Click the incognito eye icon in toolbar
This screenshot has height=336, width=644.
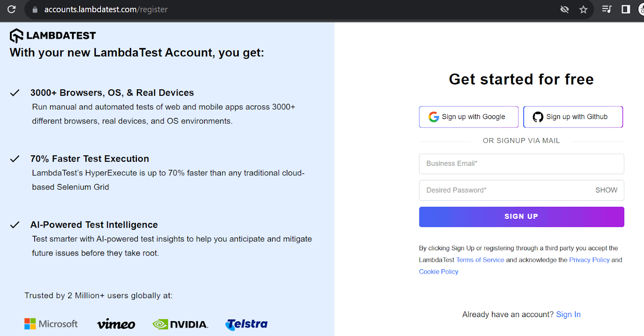point(565,9)
